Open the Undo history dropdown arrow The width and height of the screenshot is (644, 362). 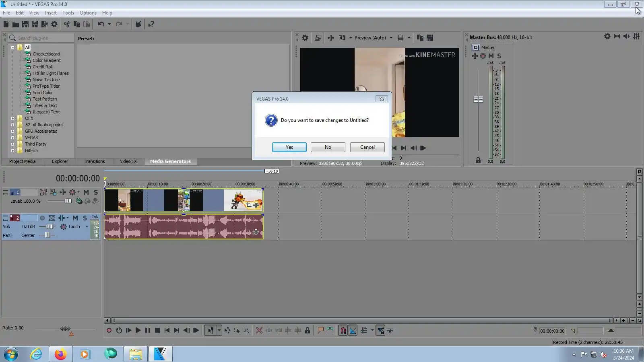[x=109, y=24]
